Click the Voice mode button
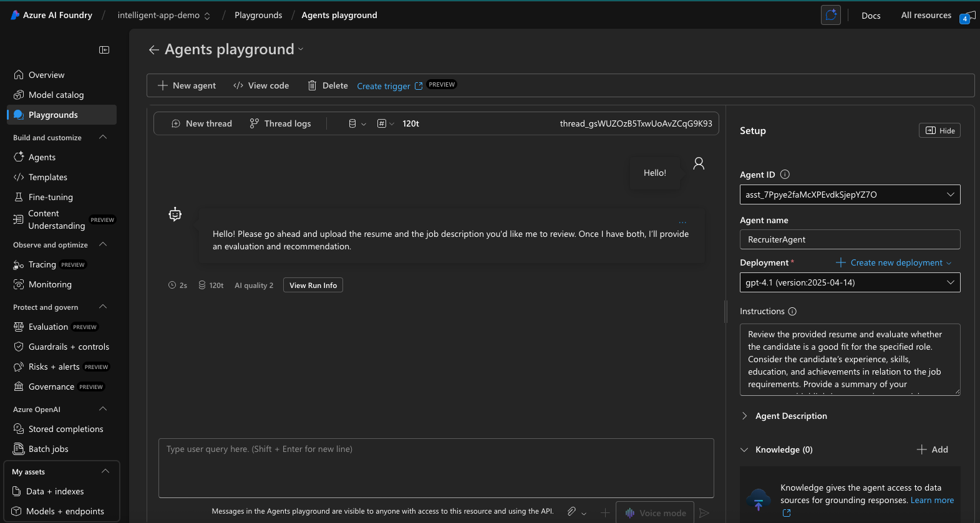 (655, 513)
